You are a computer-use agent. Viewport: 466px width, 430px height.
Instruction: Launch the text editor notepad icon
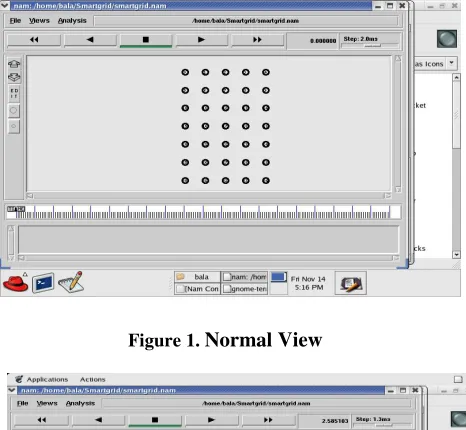(x=71, y=282)
